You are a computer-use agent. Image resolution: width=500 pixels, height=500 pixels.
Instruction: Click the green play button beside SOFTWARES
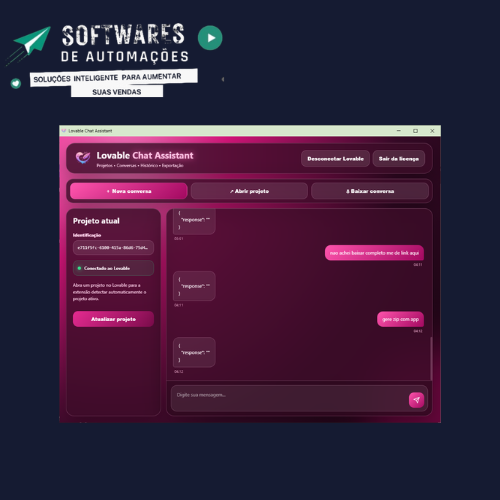210,38
